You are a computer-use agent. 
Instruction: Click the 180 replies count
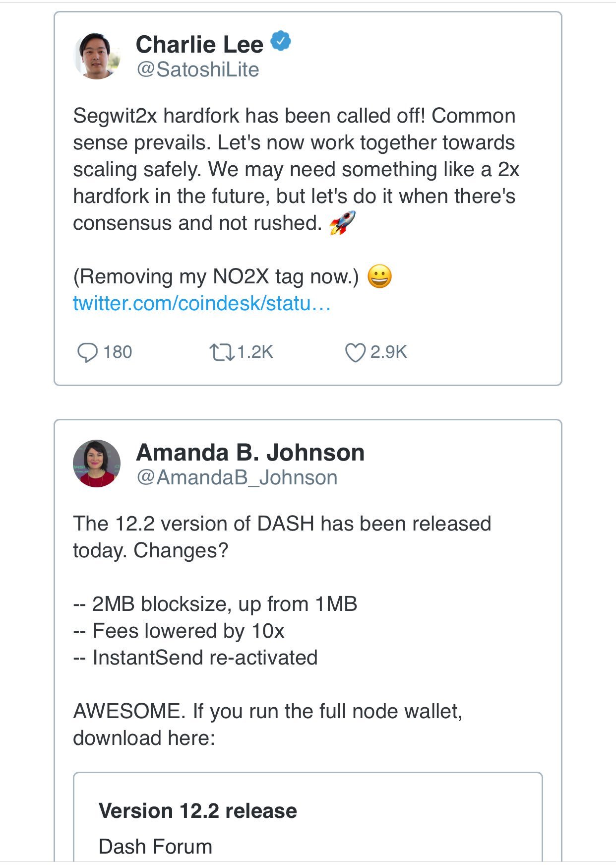(x=118, y=352)
